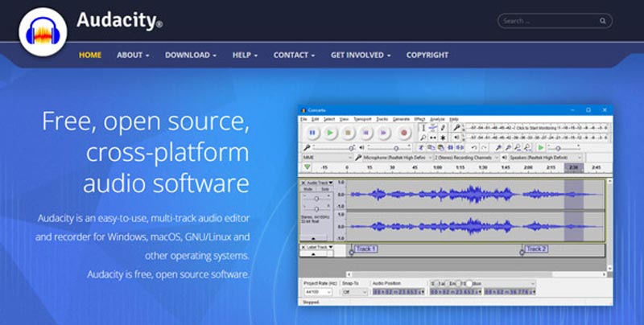
Task: Click the recording volume slider
Action: 333,148
